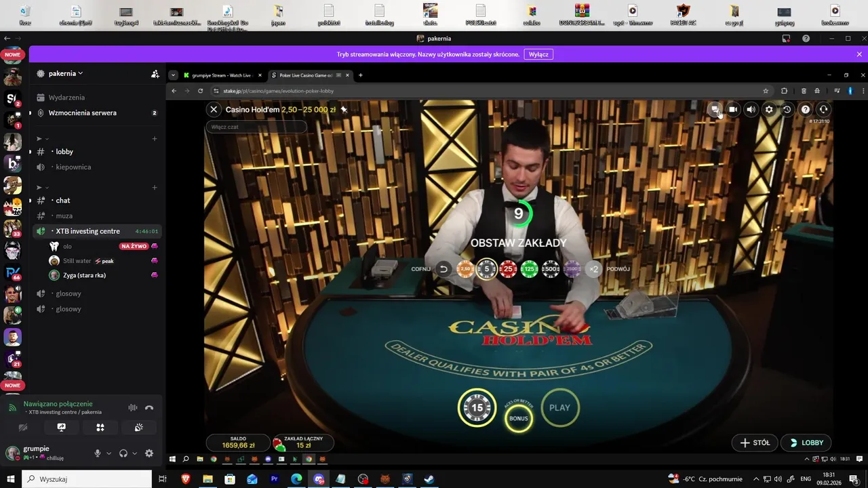Open input device options arrow next to the microphone

108,453
